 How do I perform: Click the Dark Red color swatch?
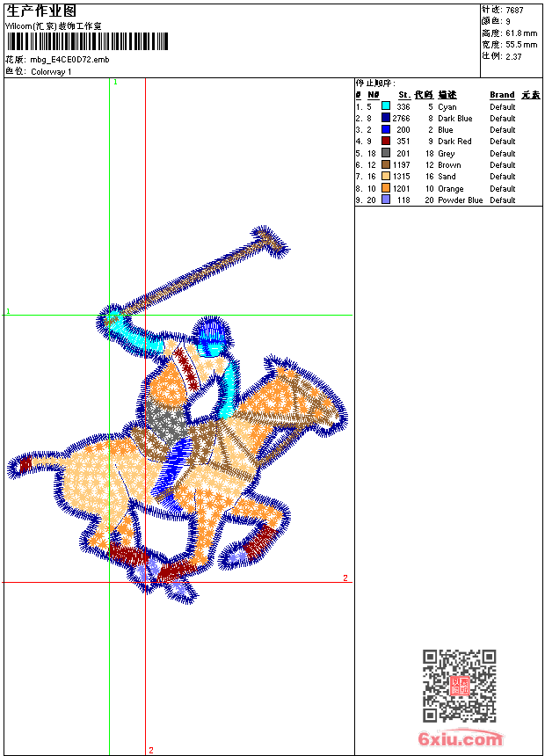[x=386, y=142]
